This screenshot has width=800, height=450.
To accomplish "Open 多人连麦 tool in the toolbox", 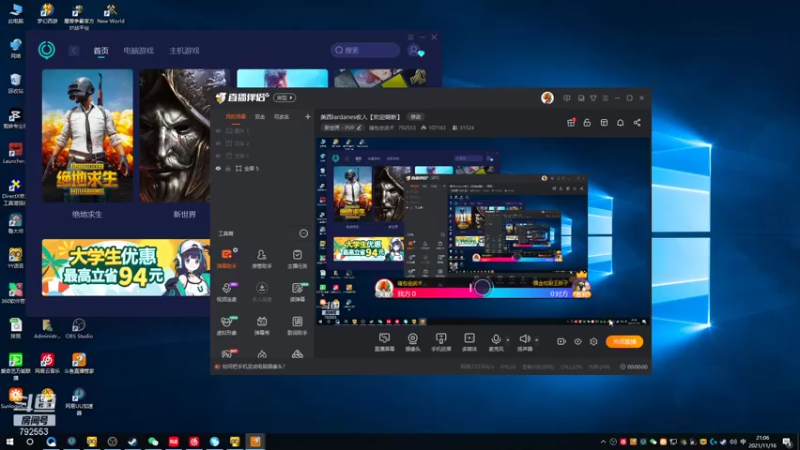I will point(262,292).
